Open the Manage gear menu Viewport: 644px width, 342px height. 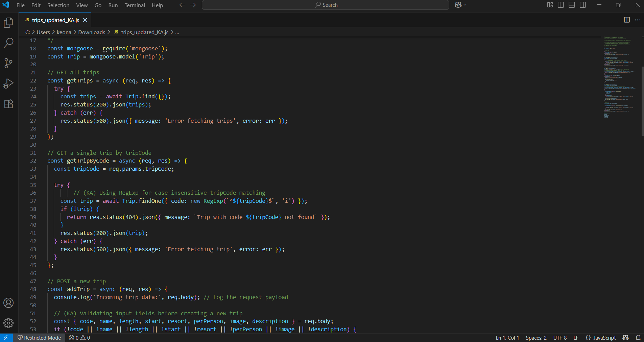coord(8,323)
